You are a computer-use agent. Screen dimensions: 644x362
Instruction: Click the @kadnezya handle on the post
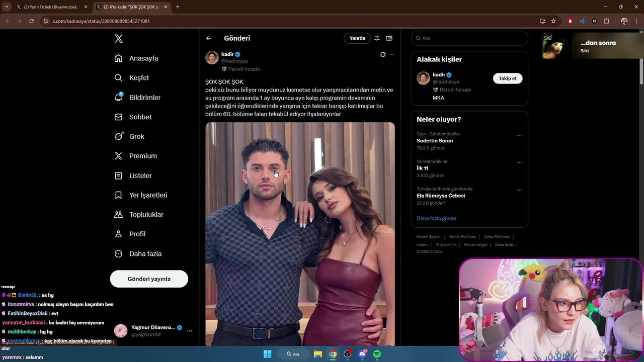click(x=234, y=61)
